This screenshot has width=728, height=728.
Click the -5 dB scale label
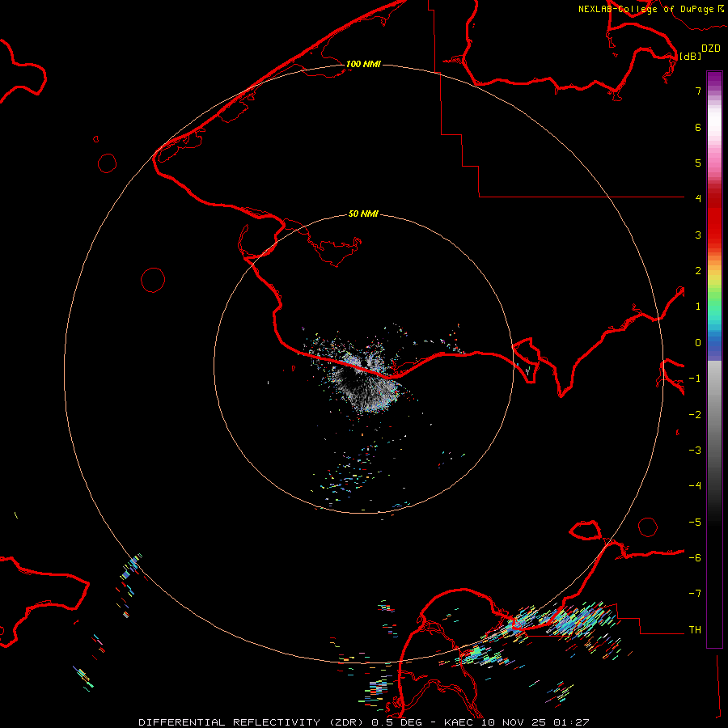[695, 523]
